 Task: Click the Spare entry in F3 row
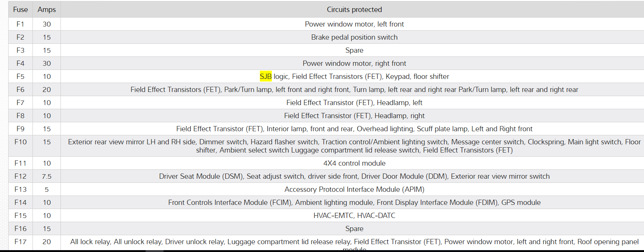tap(354, 50)
